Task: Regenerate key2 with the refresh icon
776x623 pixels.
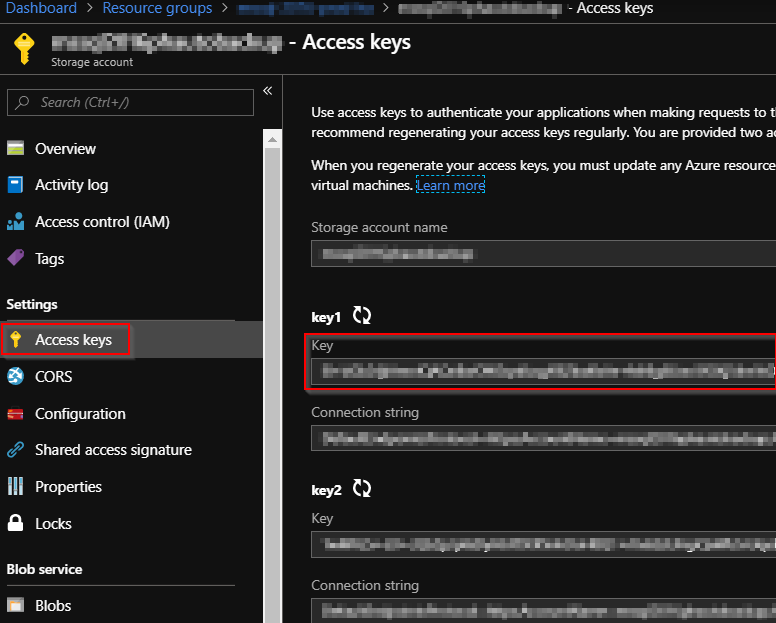Action: point(362,488)
